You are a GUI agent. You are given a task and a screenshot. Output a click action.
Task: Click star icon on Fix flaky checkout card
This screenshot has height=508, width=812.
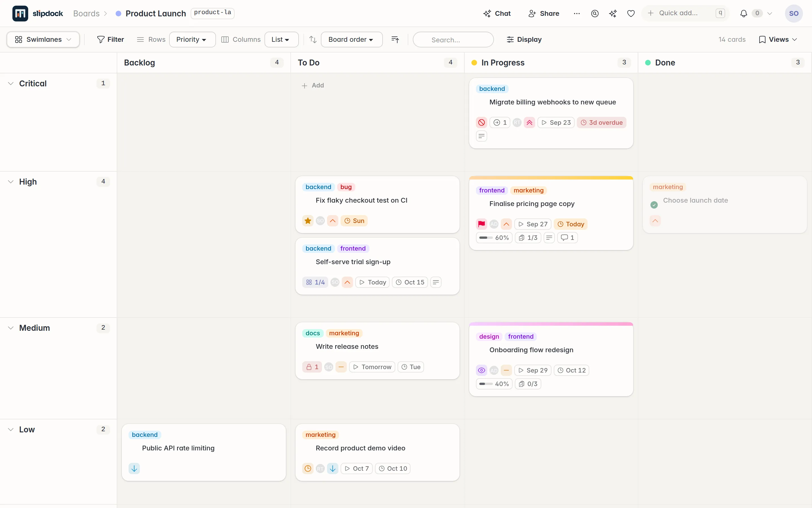click(308, 221)
